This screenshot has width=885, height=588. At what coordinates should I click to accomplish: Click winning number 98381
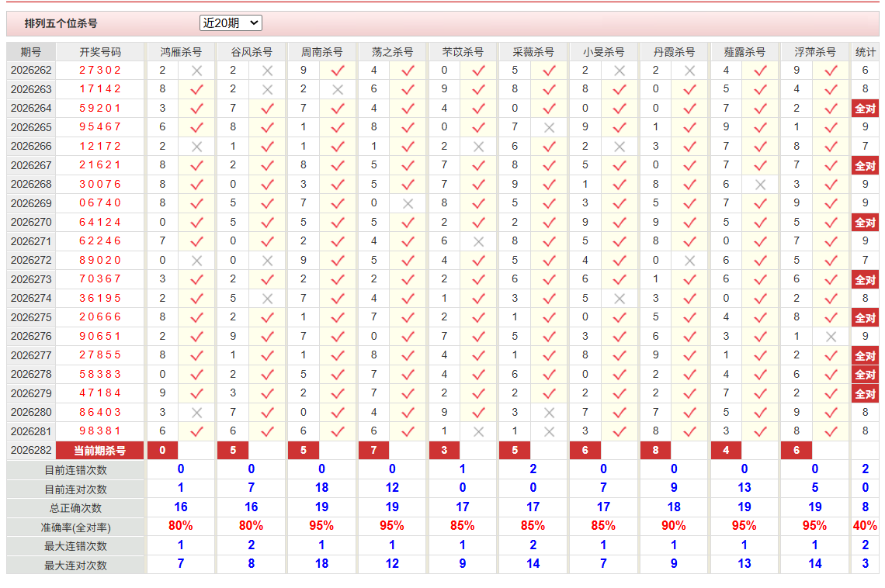pos(100,431)
